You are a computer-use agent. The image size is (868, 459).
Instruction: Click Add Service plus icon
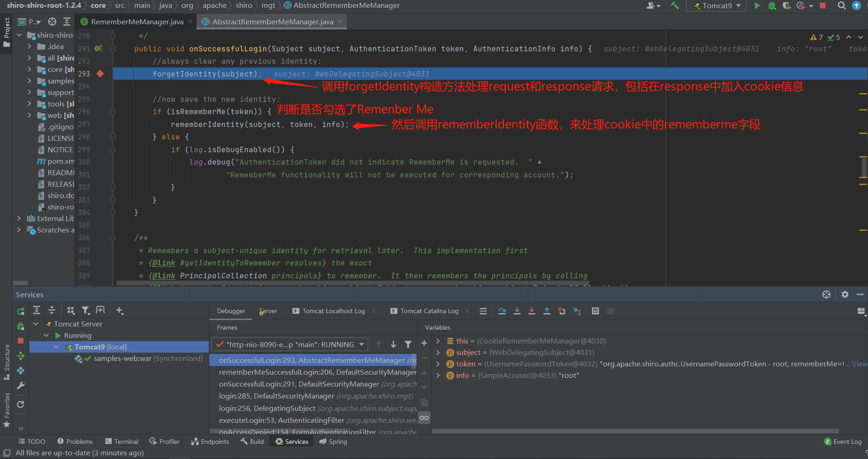click(x=120, y=310)
